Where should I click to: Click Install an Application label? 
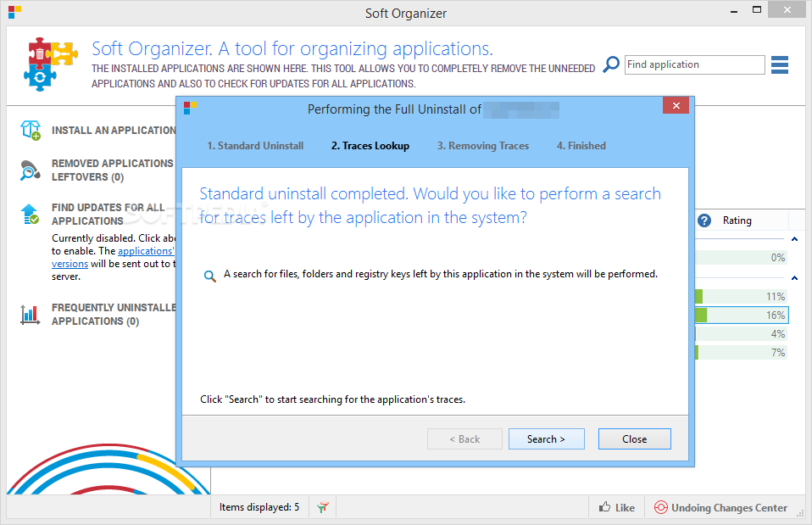(114, 130)
